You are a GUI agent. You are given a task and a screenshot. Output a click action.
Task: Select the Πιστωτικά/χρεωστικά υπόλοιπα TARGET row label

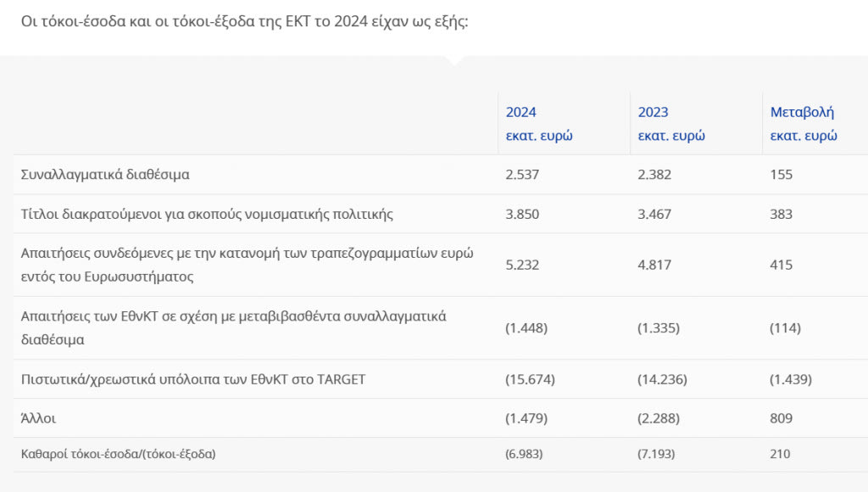pyautogui.click(x=193, y=379)
